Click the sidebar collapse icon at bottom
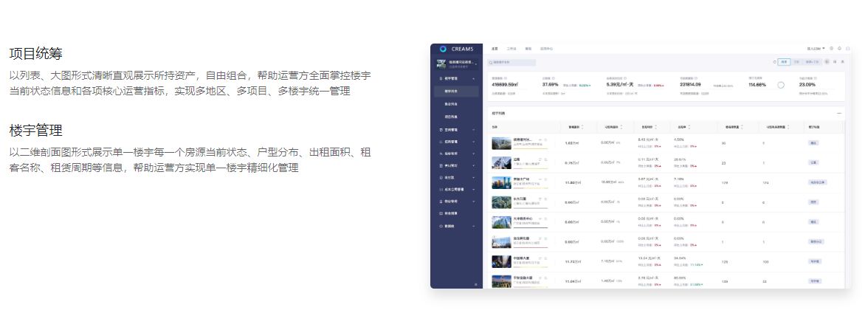Image resolution: width=868 pixels, height=310 pixels. tap(475, 284)
